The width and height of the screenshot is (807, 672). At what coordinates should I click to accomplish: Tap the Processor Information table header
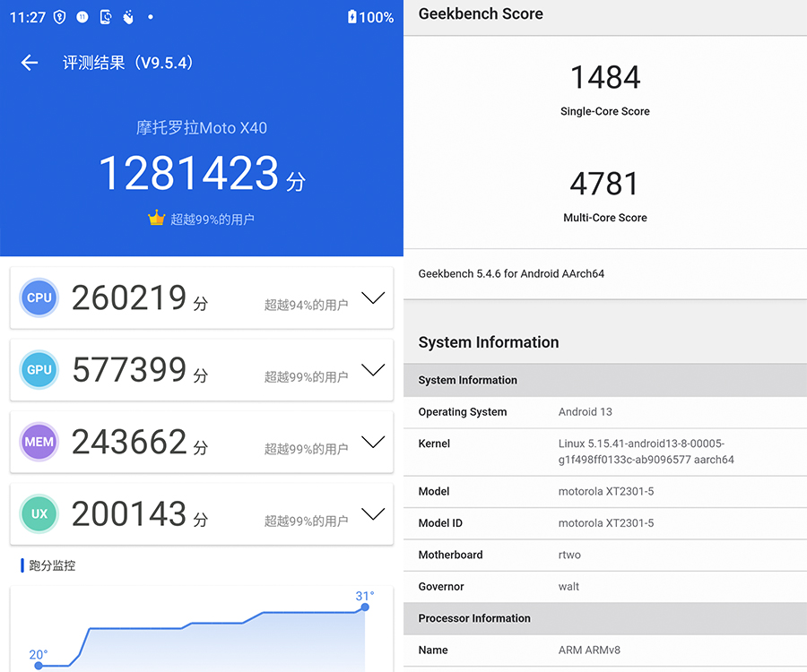click(x=605, y=618)
